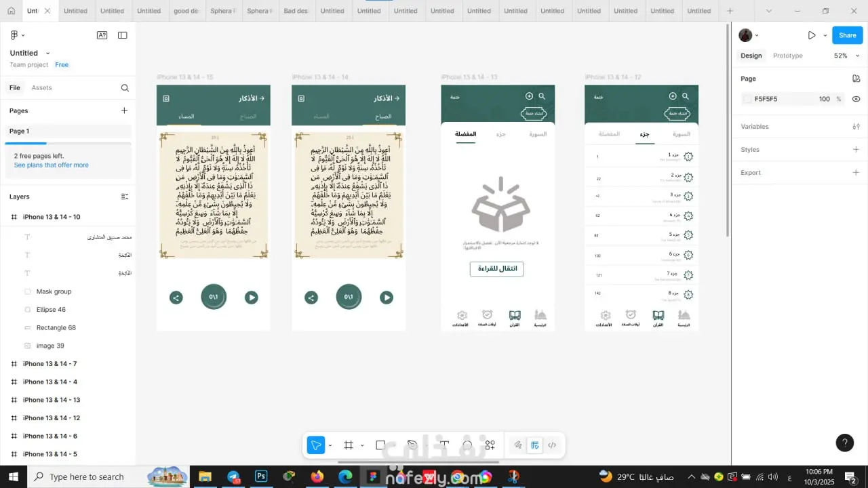Open the Assets tab
Screen dimensions: 868x488
tap(41, 88)
